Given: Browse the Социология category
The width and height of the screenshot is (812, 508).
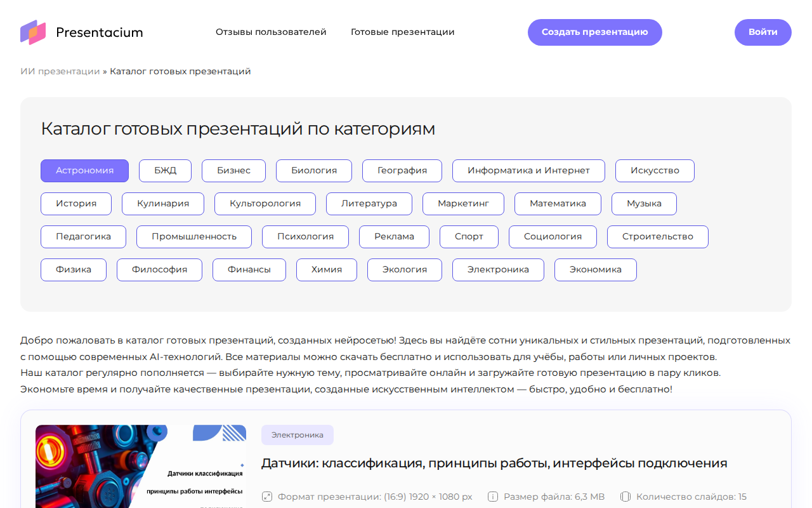Looking at the screenshot, I should click(553, 237).
